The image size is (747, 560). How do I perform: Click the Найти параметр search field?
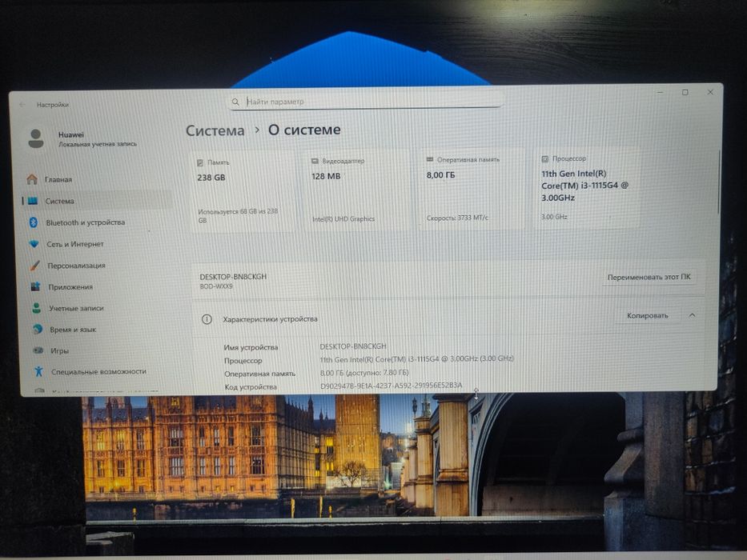pyautogui.click(x=366, y=102)
